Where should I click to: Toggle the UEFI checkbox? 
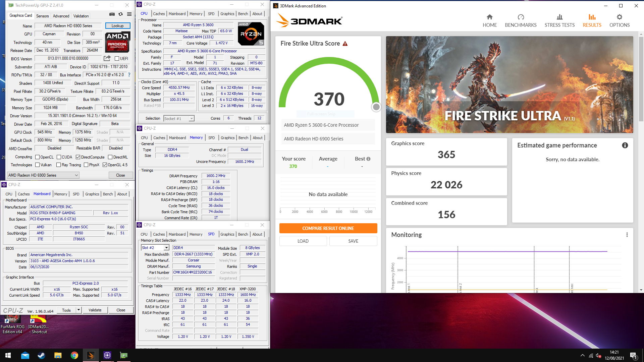117,59
